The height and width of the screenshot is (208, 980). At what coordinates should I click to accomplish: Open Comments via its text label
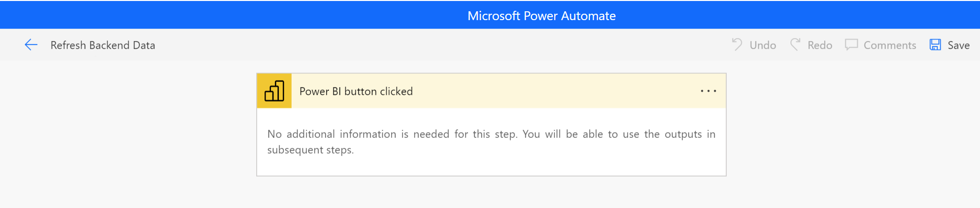(x=889, y=45)
